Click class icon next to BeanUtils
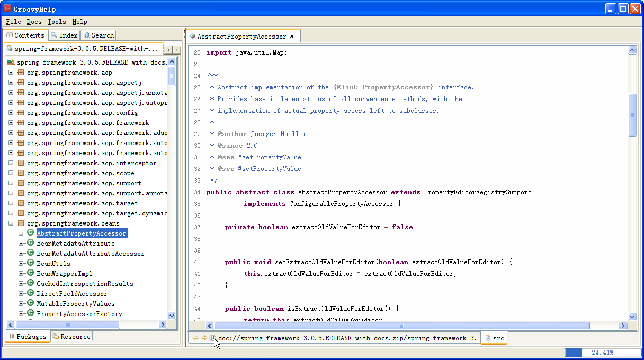644x360 pixels. point(31,264)
